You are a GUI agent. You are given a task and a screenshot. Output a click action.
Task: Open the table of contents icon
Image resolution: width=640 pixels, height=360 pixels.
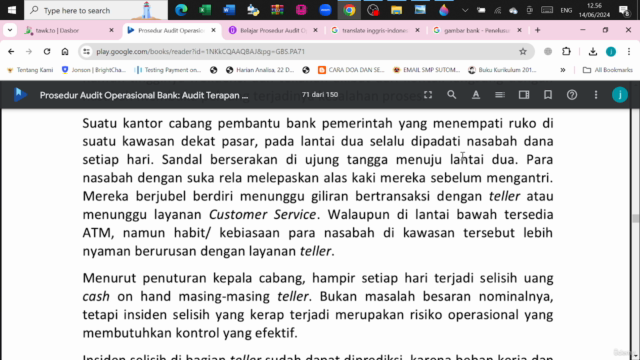tap(500, 95)
